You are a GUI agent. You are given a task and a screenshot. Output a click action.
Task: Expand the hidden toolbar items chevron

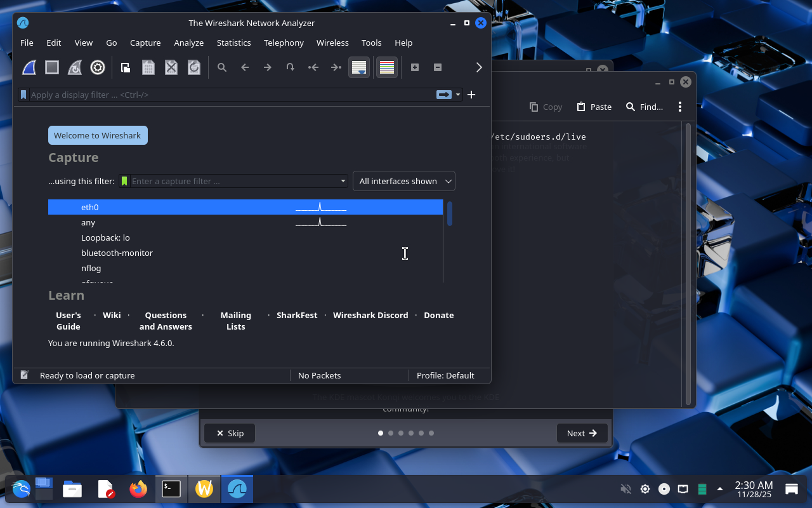tap(479, 67)
